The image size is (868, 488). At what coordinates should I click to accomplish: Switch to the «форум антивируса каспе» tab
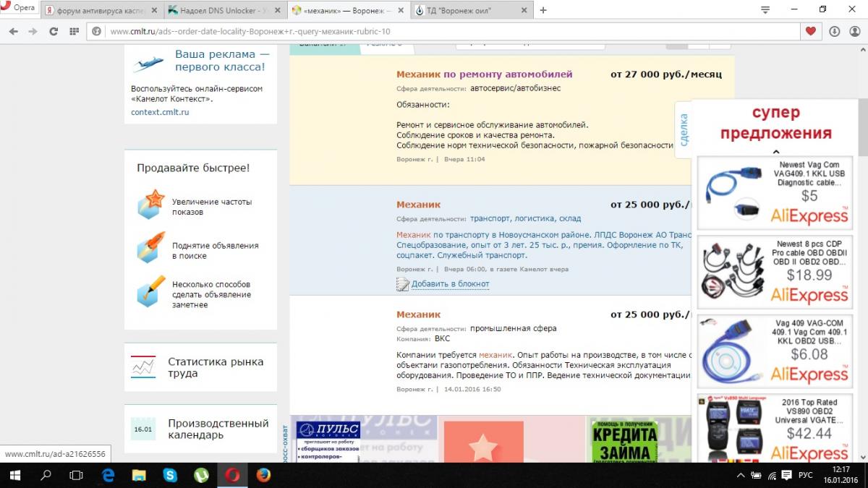click(101, 11)
